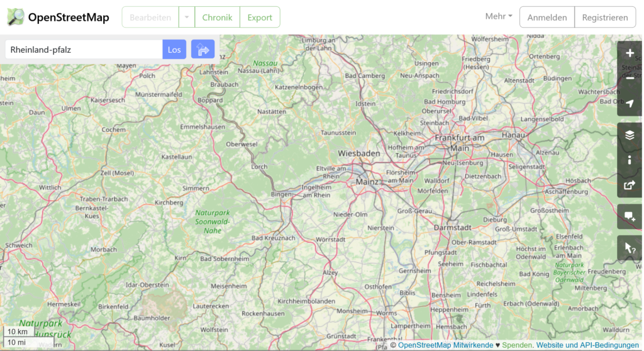Click the Bad Kreuznach map label
The image size is (644, 351).
point(273,238)
